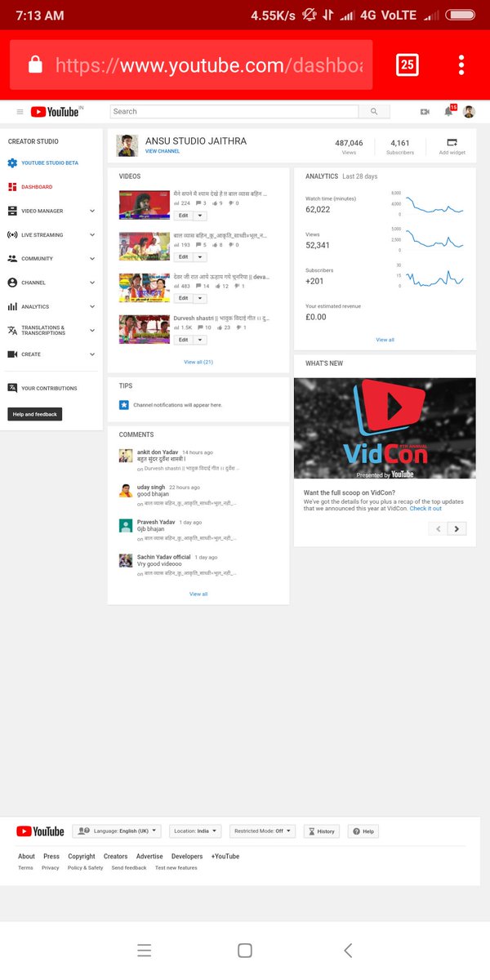Viewport: 490px width, 980px height.
Task: Open the browser three-dot menu
Action: coord(461,65)
